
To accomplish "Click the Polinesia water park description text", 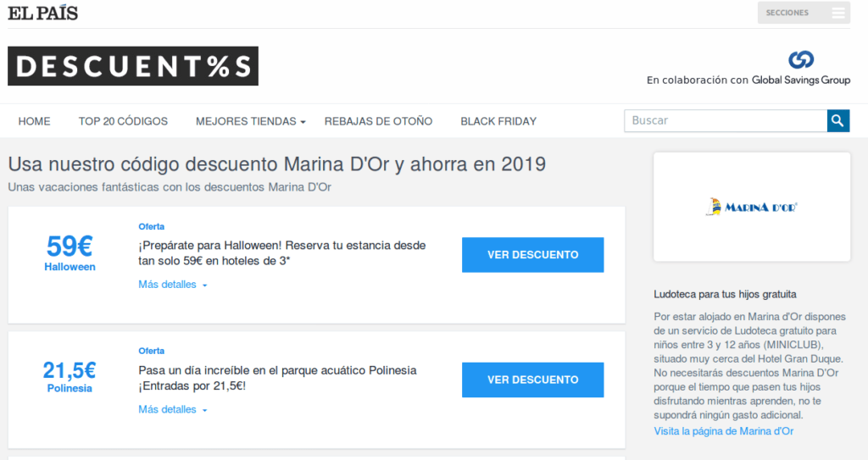I will pos(277,378).
